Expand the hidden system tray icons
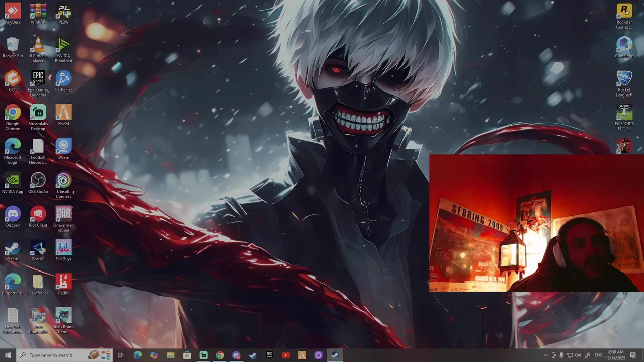 point(546,355)
